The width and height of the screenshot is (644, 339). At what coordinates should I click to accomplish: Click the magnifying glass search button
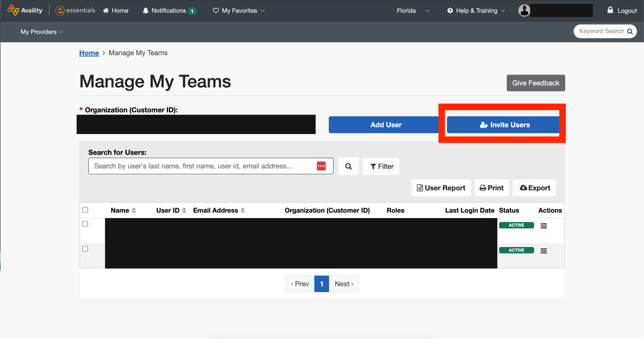pyautogui.click(x=349, y=167)
